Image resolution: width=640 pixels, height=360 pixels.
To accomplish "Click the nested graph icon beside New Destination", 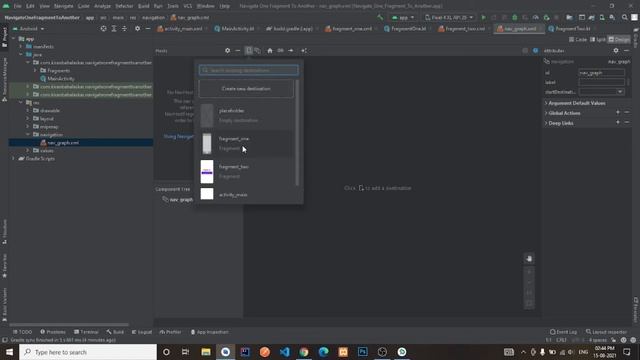I will tap(258, 51).
